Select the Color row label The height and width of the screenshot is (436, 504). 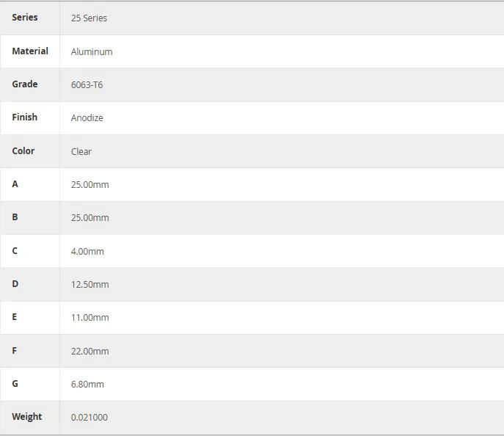pos(23,150)
